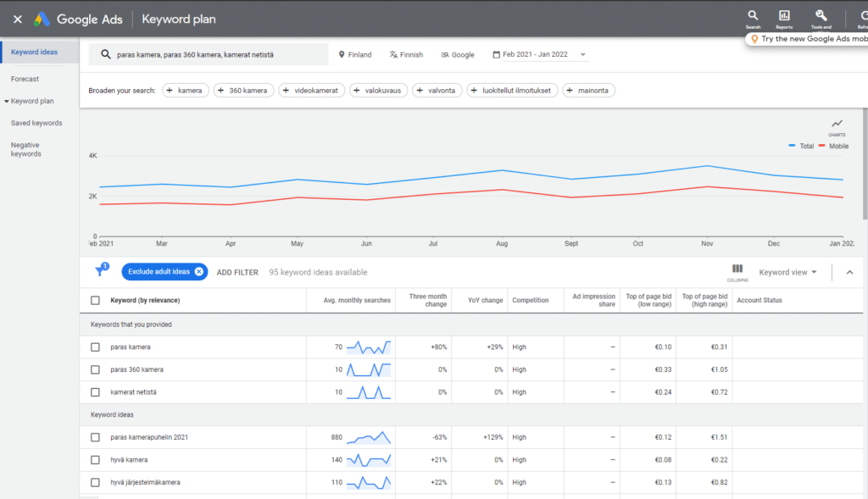Screen dimensions: 868x499
Task: Close the Keyword plan with X icon
Action: pos(17,19)
